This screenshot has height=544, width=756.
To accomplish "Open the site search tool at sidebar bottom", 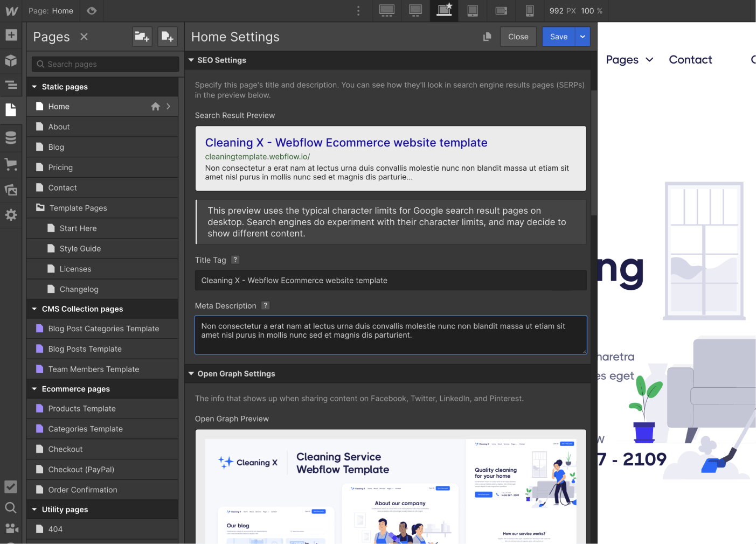I will coord(11,507).
